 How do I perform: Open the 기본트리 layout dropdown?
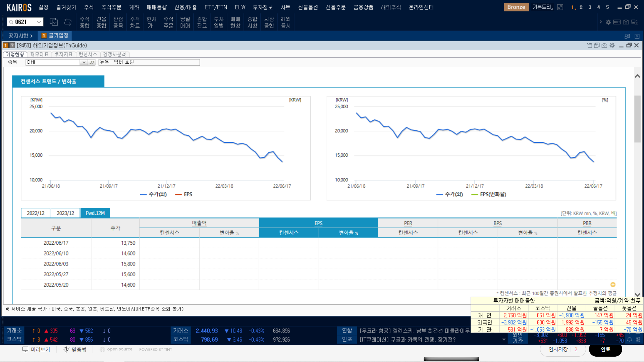(x=542, y=7)
